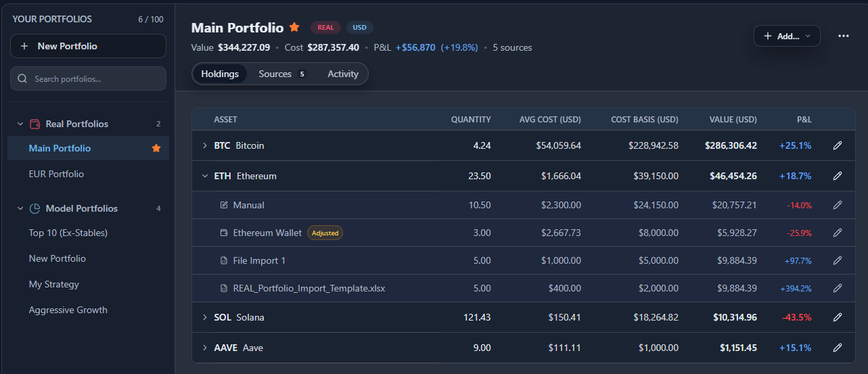Viewport: 868px width, 374px height.
Task: Open Top 10 (Ex-Stables) portfolio
Action: 68,233
